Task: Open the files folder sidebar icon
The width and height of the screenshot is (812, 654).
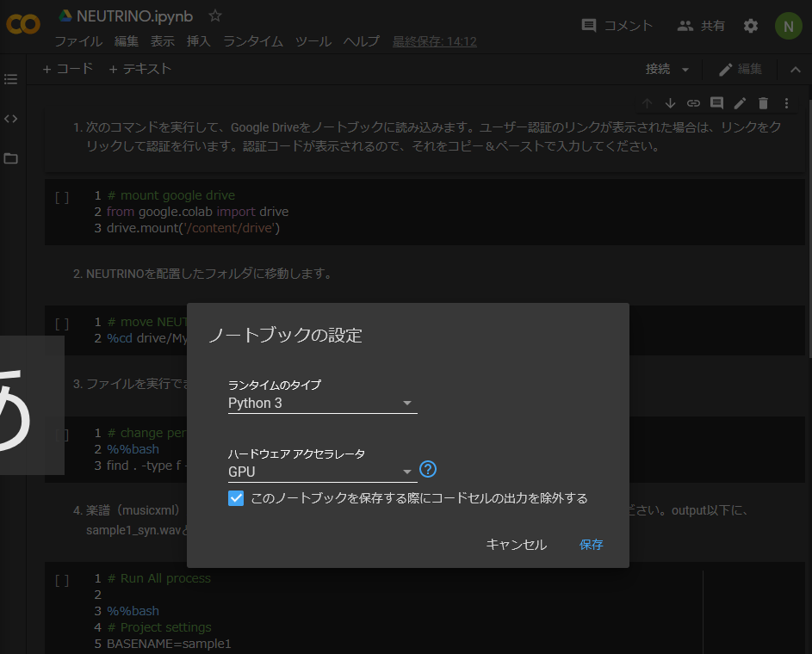Action: pos(11,158)
